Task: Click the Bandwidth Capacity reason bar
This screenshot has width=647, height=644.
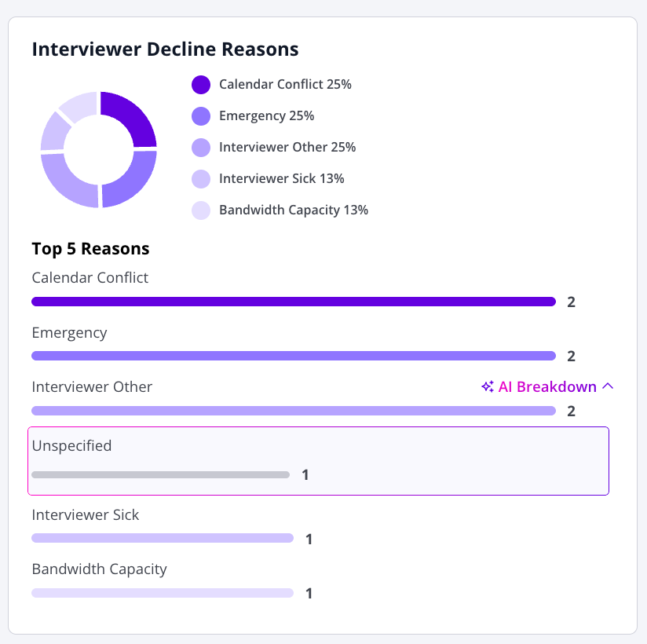Action: [x=162, y=593]
